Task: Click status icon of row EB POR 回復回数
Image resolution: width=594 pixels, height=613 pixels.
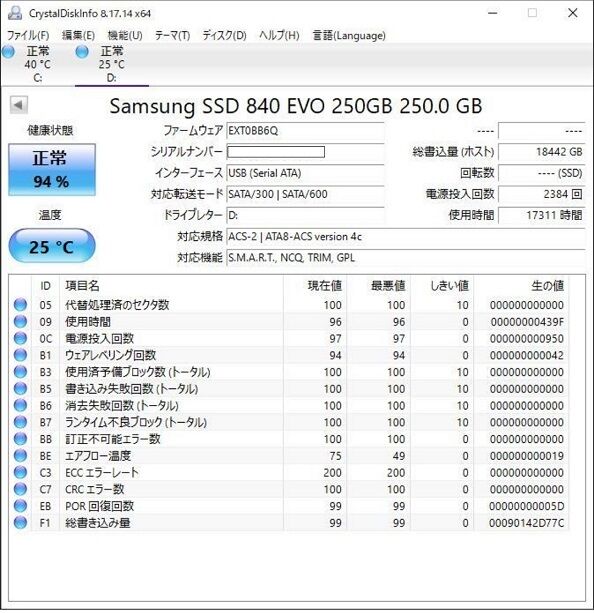Action: (x=20, y=506)
